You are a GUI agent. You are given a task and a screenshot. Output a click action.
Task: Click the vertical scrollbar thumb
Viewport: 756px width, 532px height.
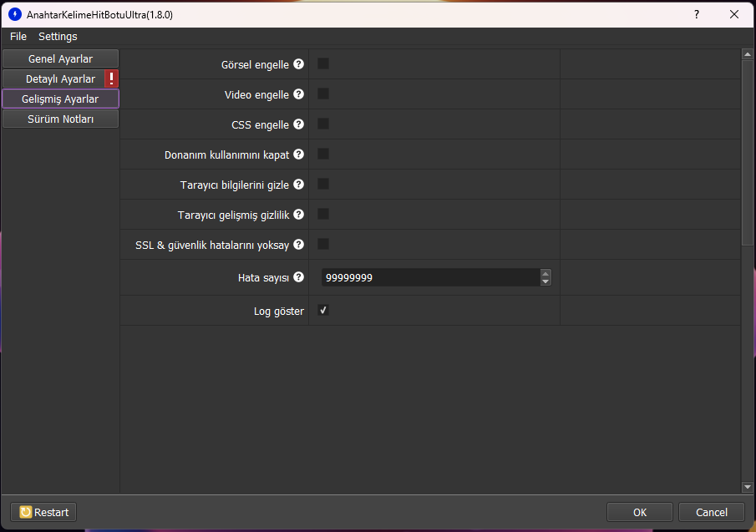click(x=748, y=152)
